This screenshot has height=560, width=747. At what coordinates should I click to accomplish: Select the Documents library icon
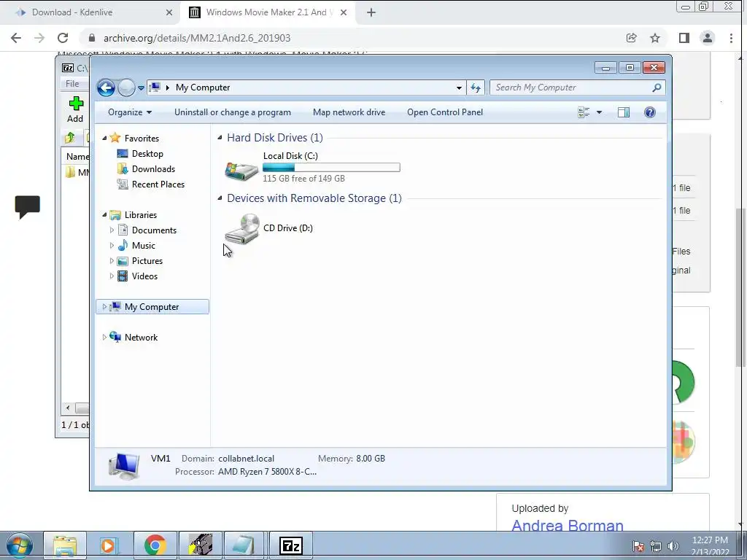point(123,230)
